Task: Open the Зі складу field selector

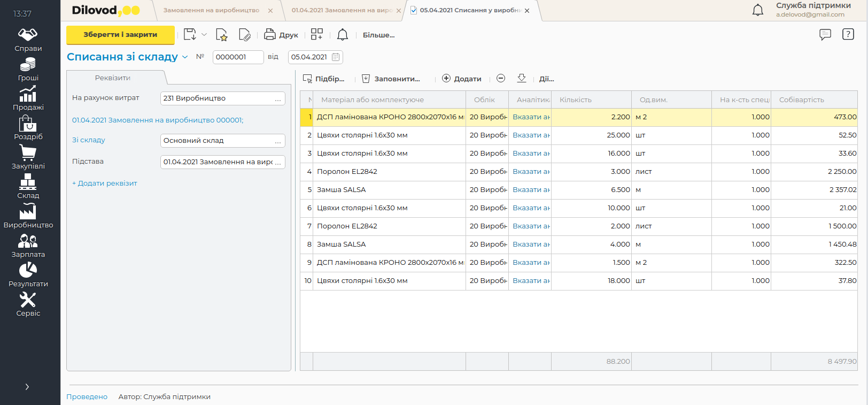Action: point(278,141)
